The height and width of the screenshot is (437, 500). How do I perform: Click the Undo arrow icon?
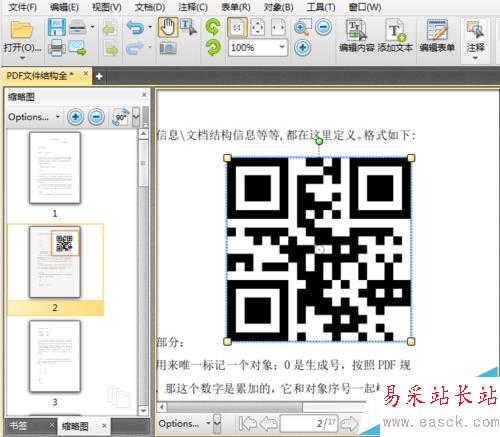135,27
